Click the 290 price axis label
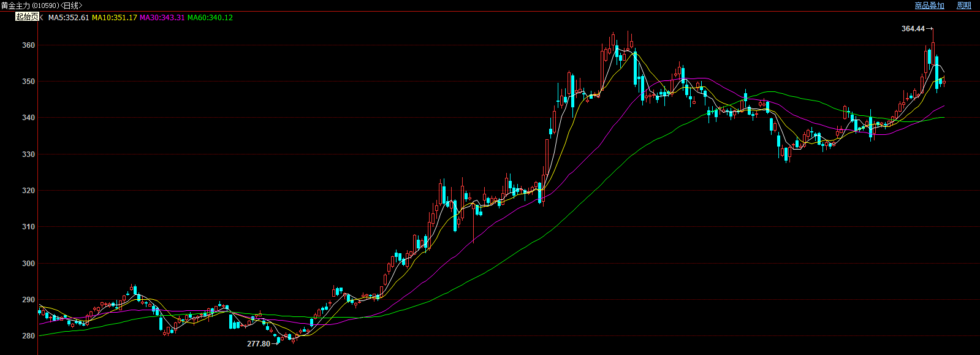 (x=28, y=300)
